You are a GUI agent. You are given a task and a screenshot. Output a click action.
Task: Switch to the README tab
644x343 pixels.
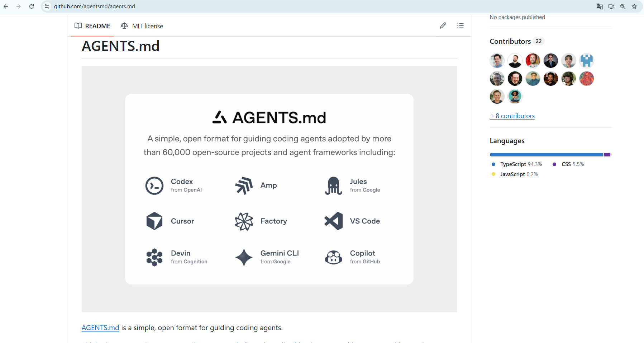92,26
